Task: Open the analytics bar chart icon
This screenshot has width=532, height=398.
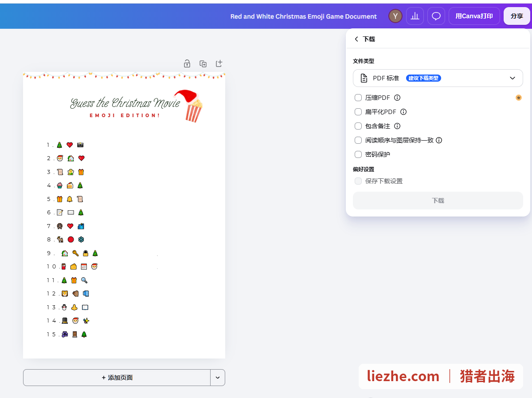Action: (415, 16)
